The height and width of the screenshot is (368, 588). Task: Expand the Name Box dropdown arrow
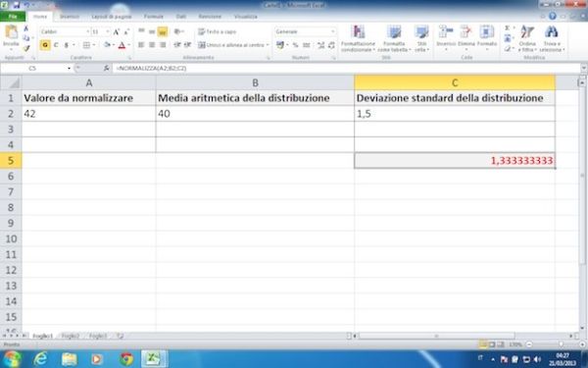pyautogui.click(x=69, y=69)
